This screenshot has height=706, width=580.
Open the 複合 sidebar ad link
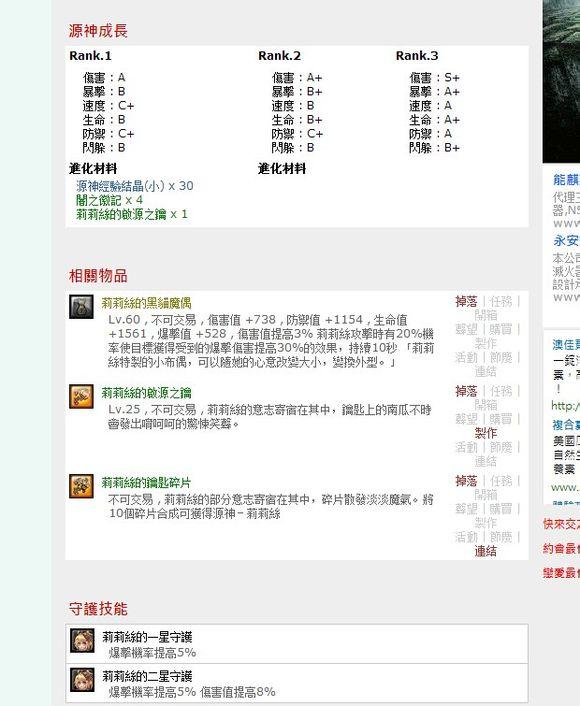pyautogui.click(x=566, y=425)
